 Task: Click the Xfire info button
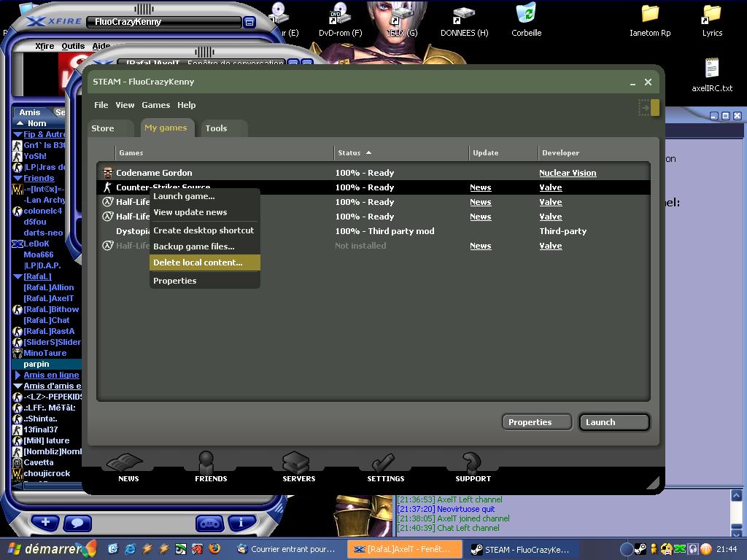click(241, 523)
